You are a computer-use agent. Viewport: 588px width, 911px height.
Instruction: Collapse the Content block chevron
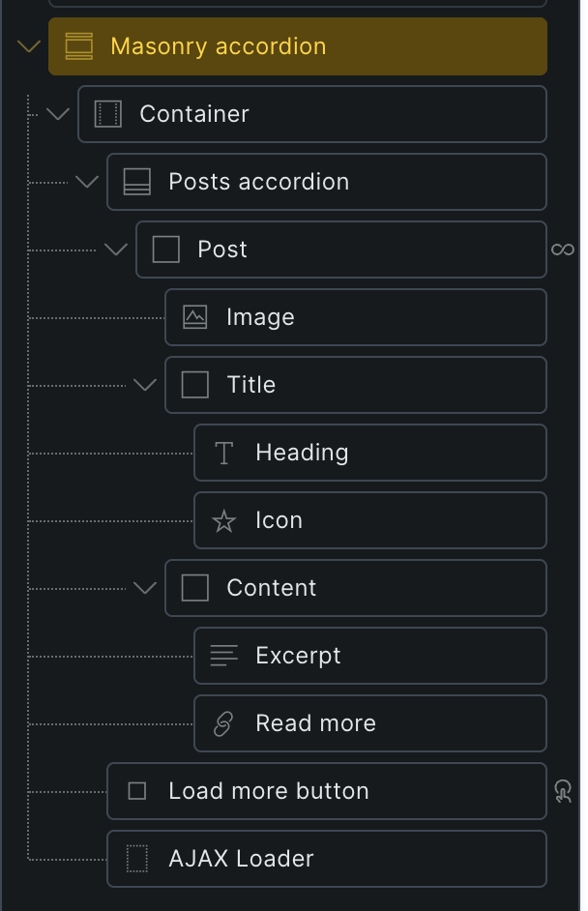click(145, 588)
